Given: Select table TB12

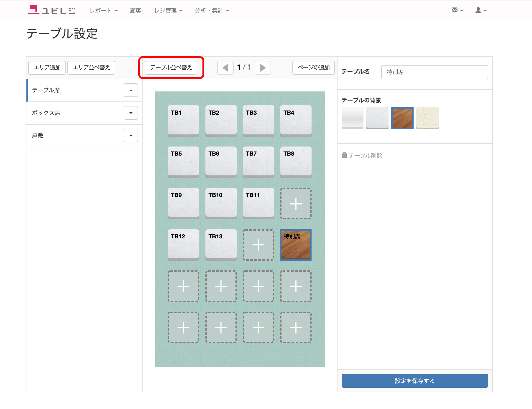Looking at the screenshot, I should [x=183, y=245].
